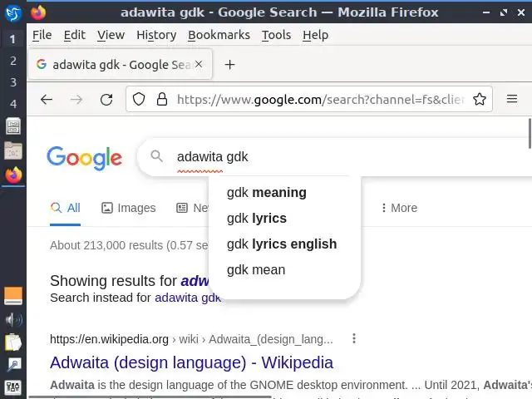Viewport: 532px width, 399px height.
Task: Select 'gdk lyrics english' suggestion
Action: tap(282, 244)
